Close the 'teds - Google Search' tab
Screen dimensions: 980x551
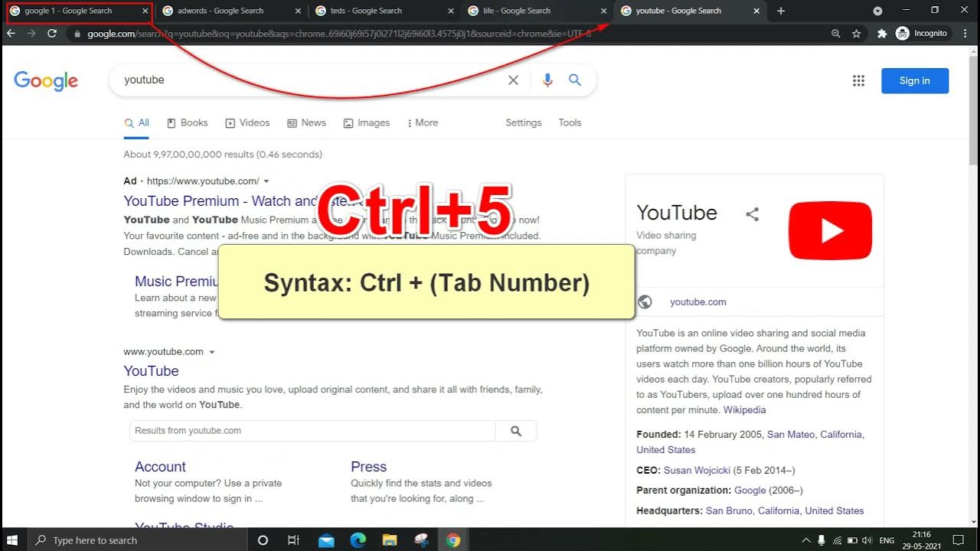451,11
